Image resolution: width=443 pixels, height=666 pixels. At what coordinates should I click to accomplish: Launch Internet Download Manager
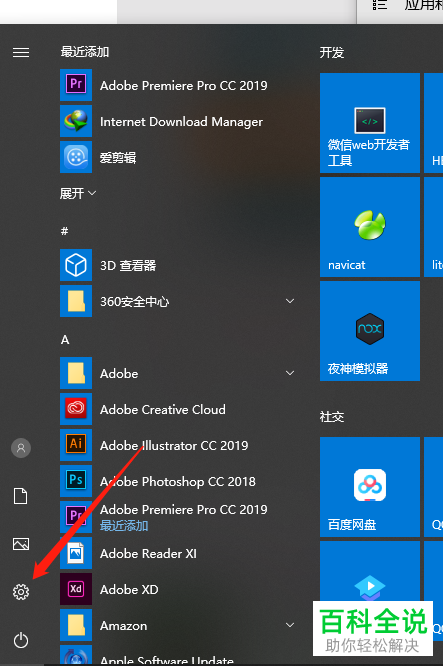point(178,121)
